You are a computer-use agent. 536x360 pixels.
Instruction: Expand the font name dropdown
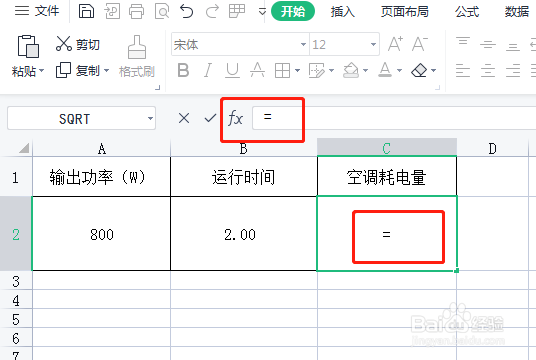303,44
